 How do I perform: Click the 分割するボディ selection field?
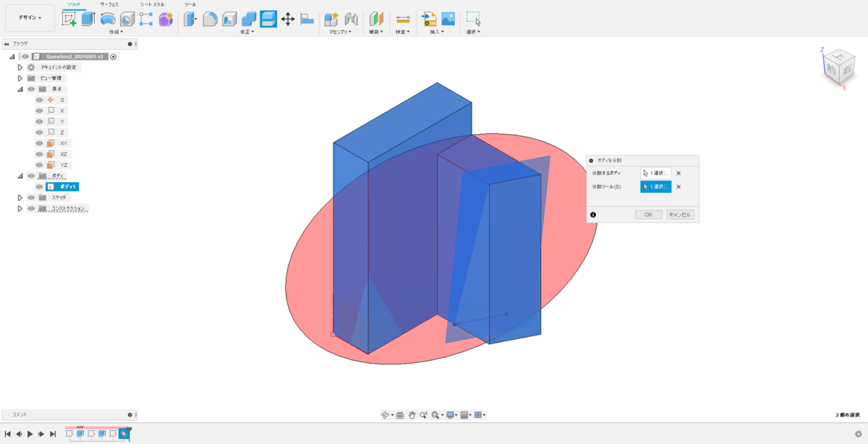(x=656, y=173)
